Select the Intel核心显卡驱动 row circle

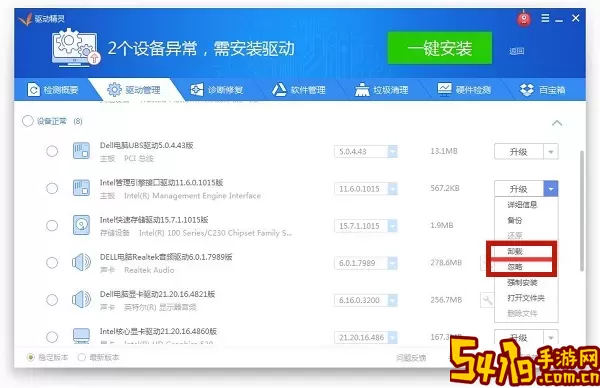click(x=52, y=337)
